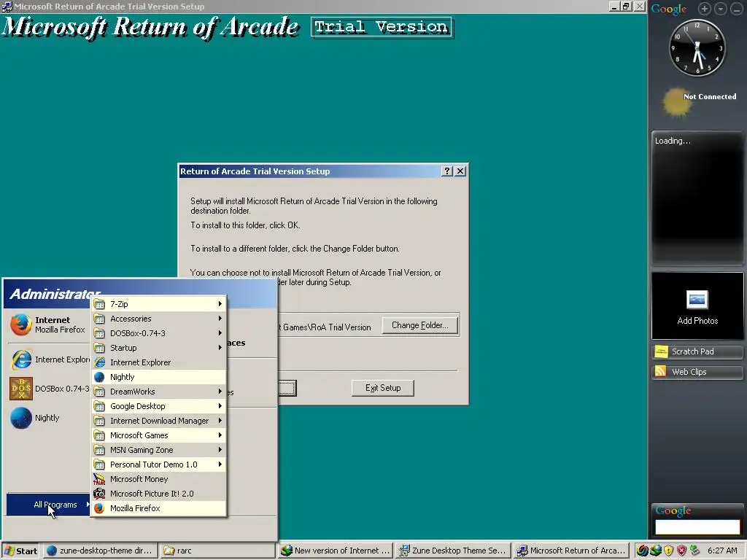Launch Internet Explorer from All Programs list

158,362
